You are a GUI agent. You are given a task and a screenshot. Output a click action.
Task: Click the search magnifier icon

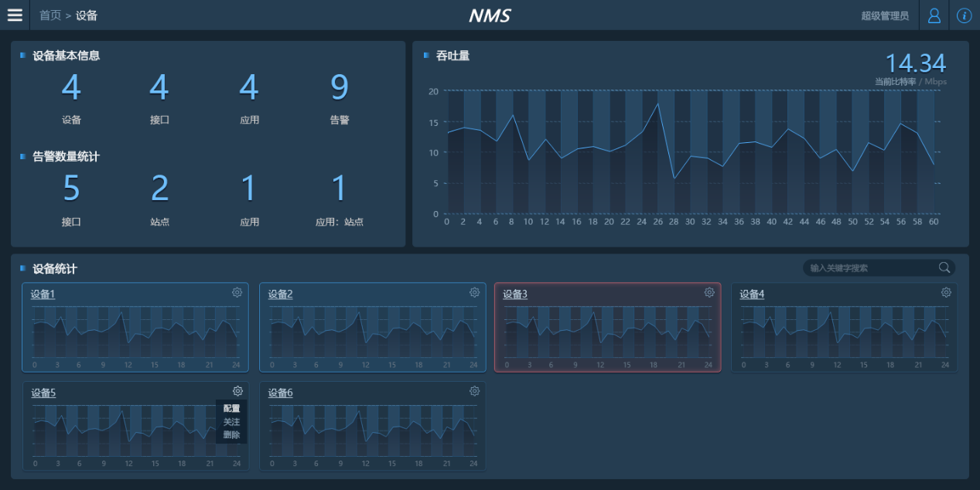(944, 267)
